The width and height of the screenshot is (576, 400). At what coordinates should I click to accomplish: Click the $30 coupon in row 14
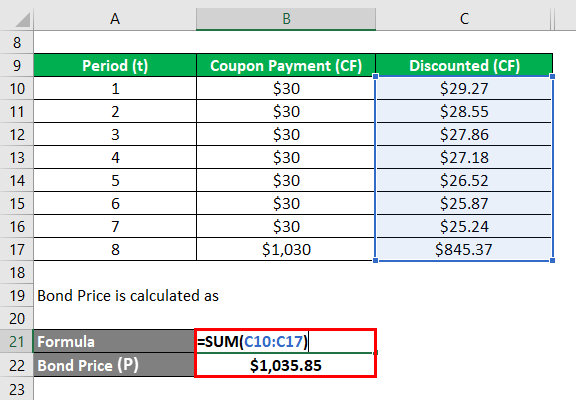[x=286, y=180]
